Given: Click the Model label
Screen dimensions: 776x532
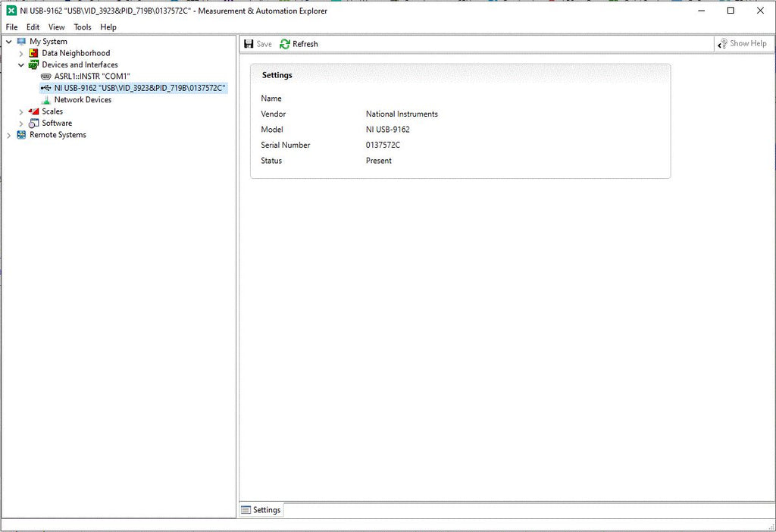Looking at the screenshot, I should tap(272, 130).
